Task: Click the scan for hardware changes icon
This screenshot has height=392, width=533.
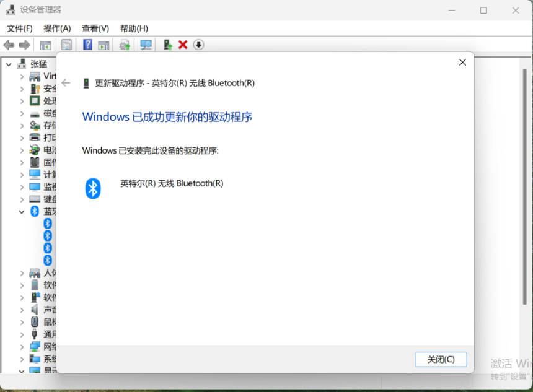Action: [146, 45]
